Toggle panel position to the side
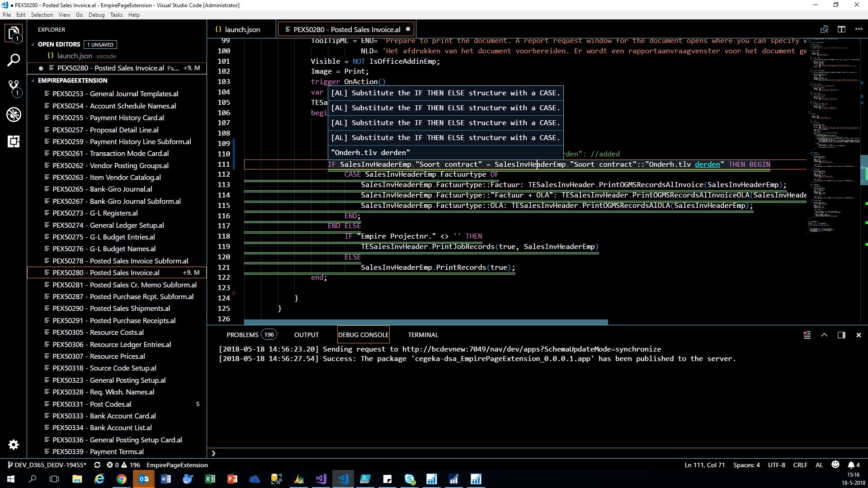 (841, 335)
